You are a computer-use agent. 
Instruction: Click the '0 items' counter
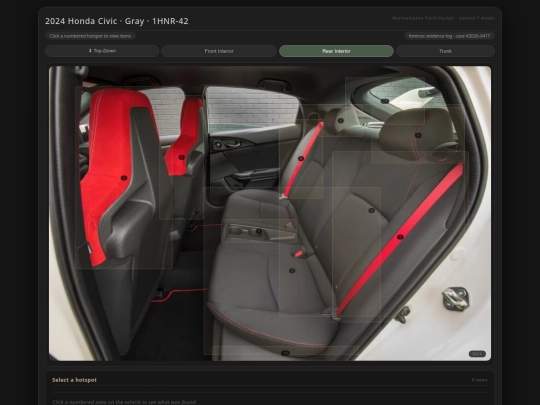479,380
